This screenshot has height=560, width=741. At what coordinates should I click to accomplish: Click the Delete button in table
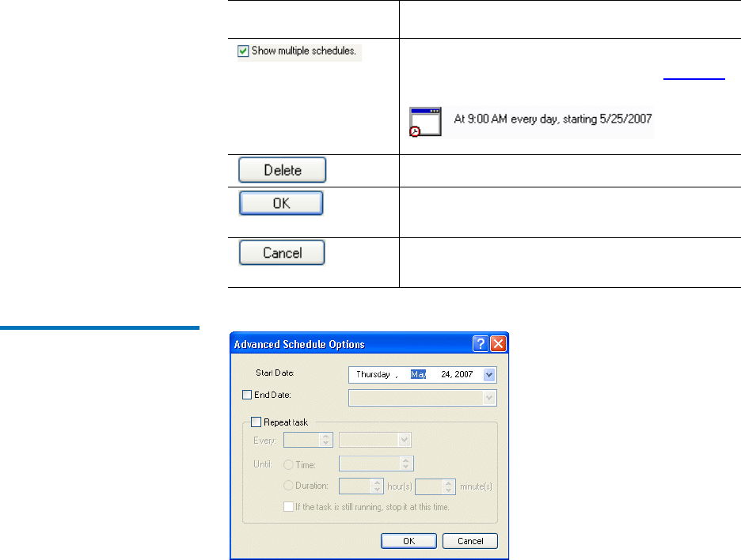282,170
